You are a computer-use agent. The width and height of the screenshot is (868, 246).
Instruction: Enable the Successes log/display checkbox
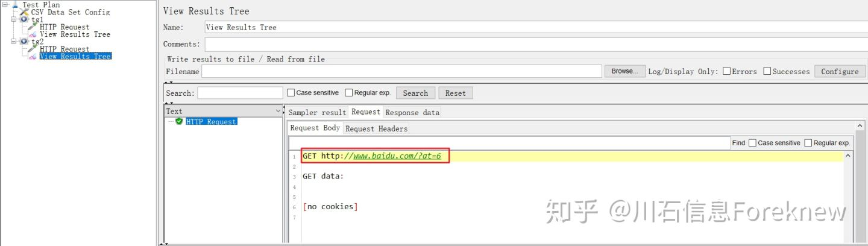pyautogui.click(x=767, y=71)
